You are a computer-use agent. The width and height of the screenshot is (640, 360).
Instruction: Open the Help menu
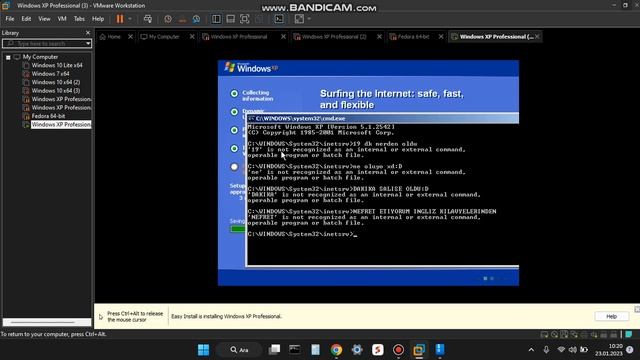coord(98,19)
